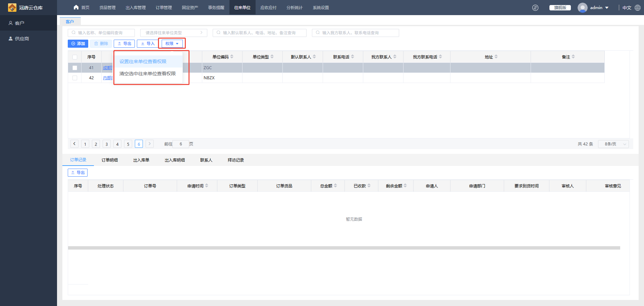This screenshot has width=644, height=306.
Task: Open 分析统计 top menu
Action: (294, 7)
